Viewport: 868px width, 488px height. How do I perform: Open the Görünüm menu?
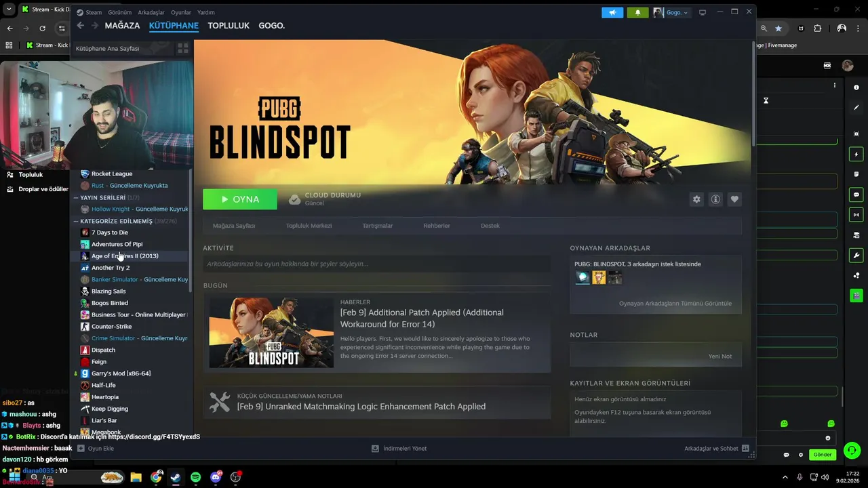click(x=119, y=12)
